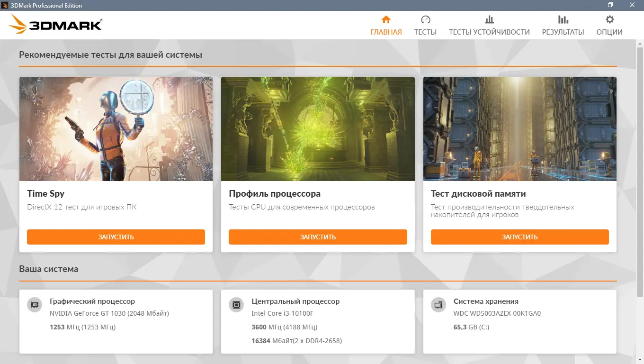Restore down the 3DMark window
644x364 pixels.
(x=610, y=5)
